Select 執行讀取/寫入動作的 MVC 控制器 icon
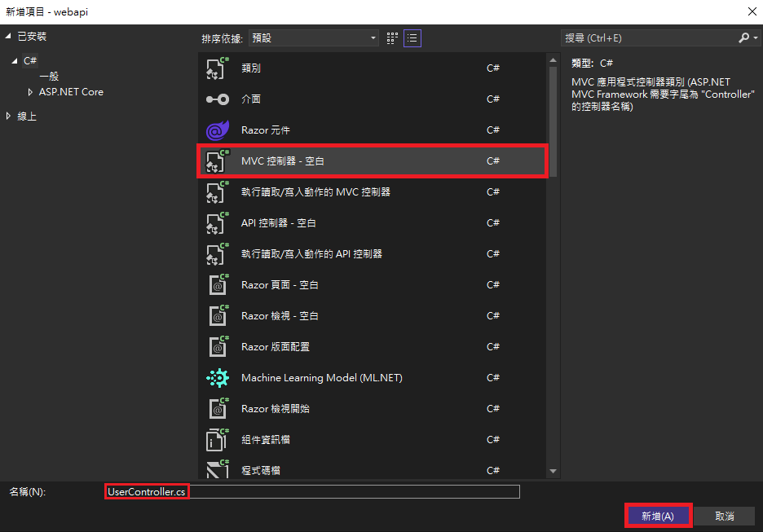763x532 pixels. point(217,192)
